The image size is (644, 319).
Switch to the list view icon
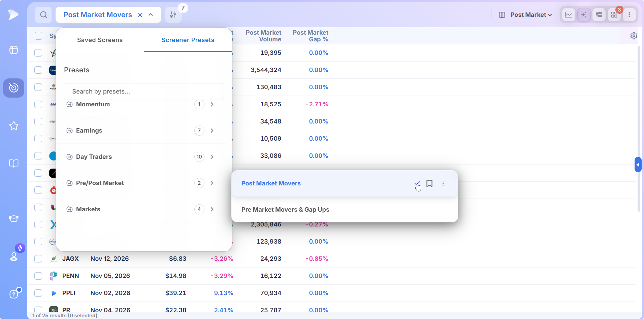(x=599, y=15)
